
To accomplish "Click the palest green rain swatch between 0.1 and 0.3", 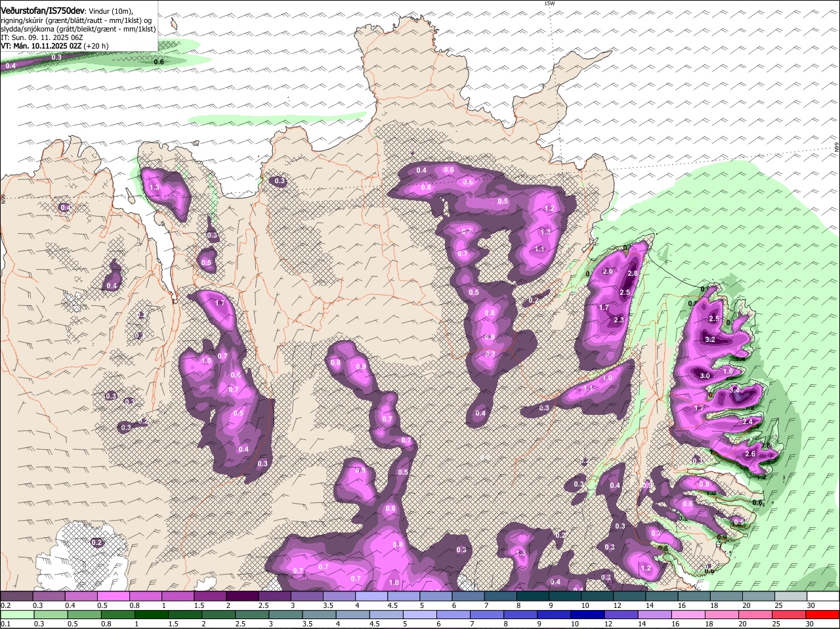I will [x=18, y=615].
